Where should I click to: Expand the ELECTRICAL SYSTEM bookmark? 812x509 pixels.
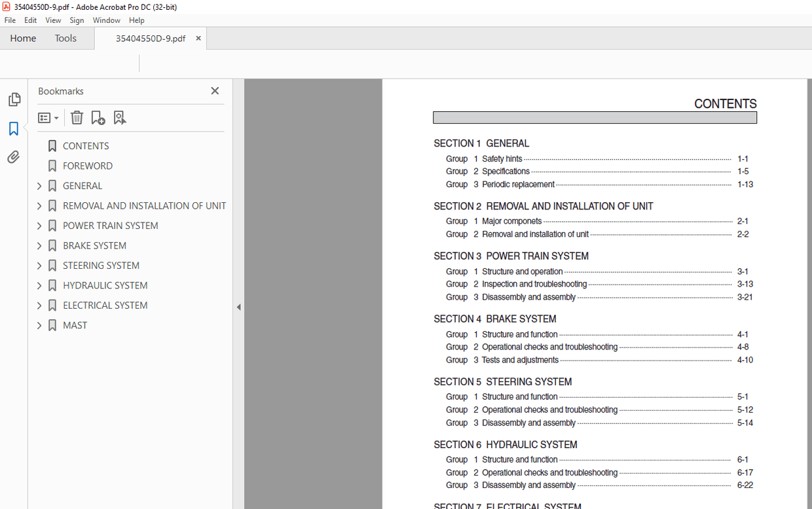pyautogui.click(x=39, y=305)
